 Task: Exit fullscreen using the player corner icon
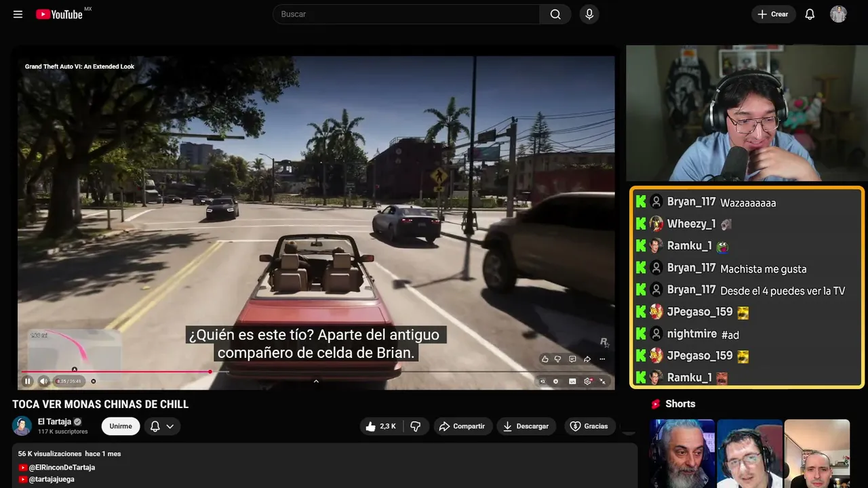pos(602,381)
